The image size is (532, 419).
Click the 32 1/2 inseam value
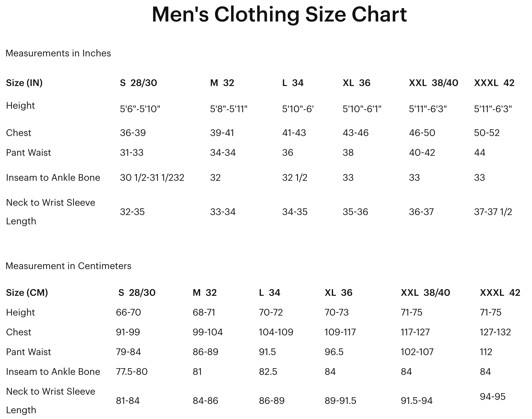coord(294,178)
